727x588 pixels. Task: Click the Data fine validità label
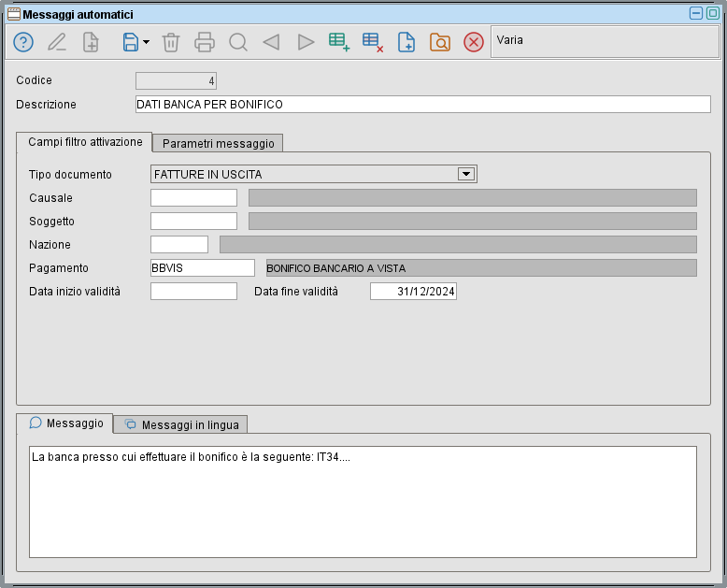coord(296,292)
